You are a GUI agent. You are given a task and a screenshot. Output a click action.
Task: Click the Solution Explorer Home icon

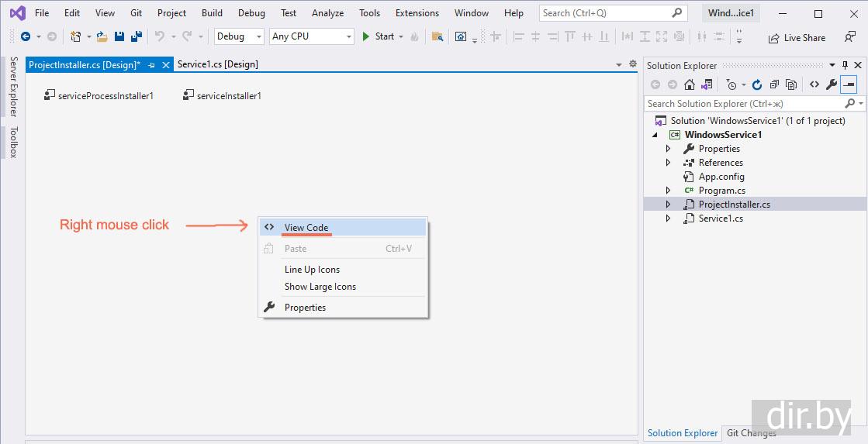[x=690, y=84]
